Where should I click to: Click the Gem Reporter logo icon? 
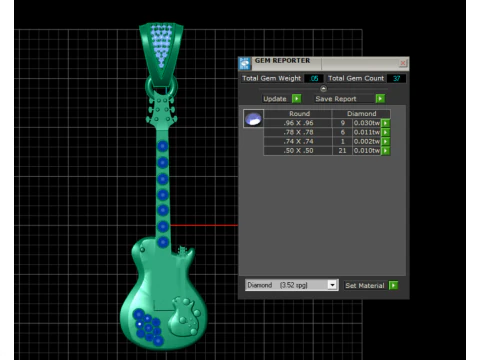[245, 63]
